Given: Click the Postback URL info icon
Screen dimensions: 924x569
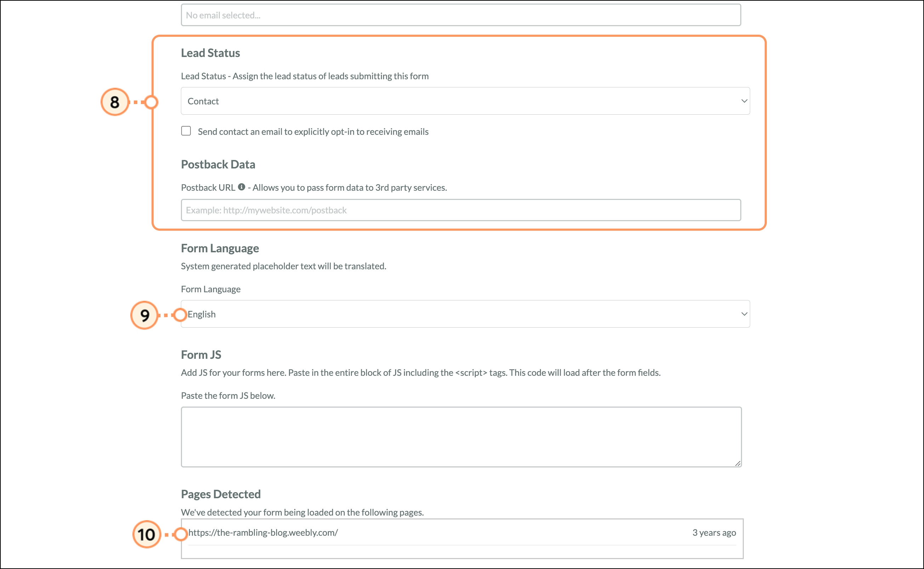Looking at the screenshot, I should coord(242,187).
